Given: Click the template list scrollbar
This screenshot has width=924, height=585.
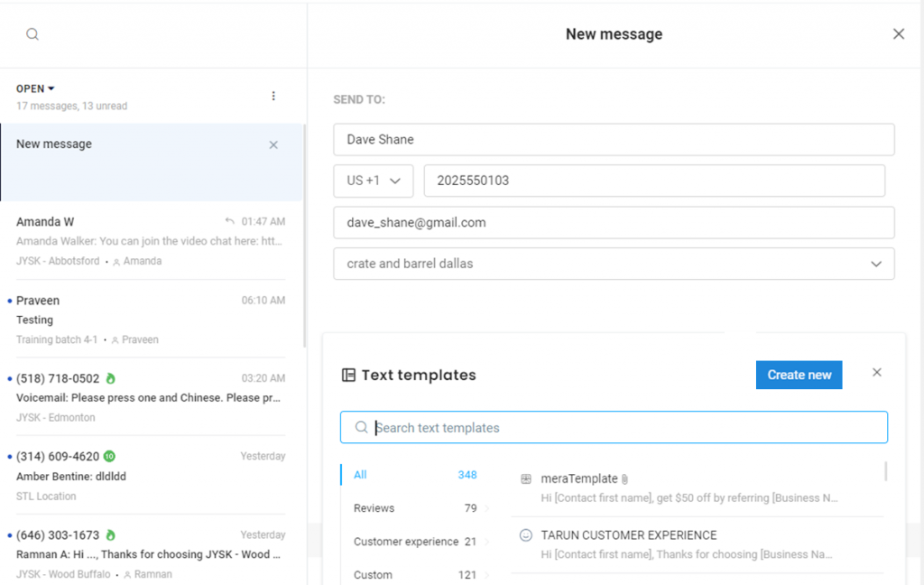Looking at the screenshot, I should point(885,471).
